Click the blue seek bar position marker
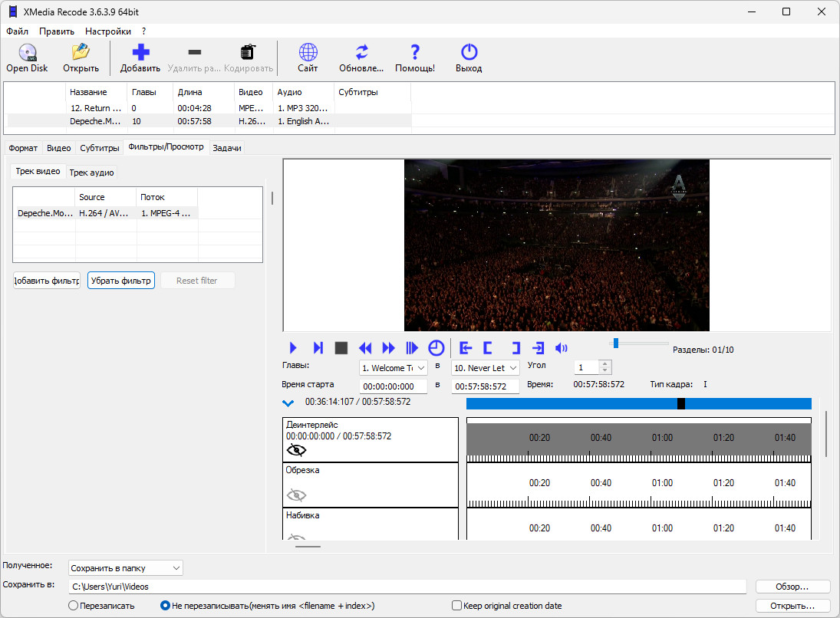 (681, 403)
